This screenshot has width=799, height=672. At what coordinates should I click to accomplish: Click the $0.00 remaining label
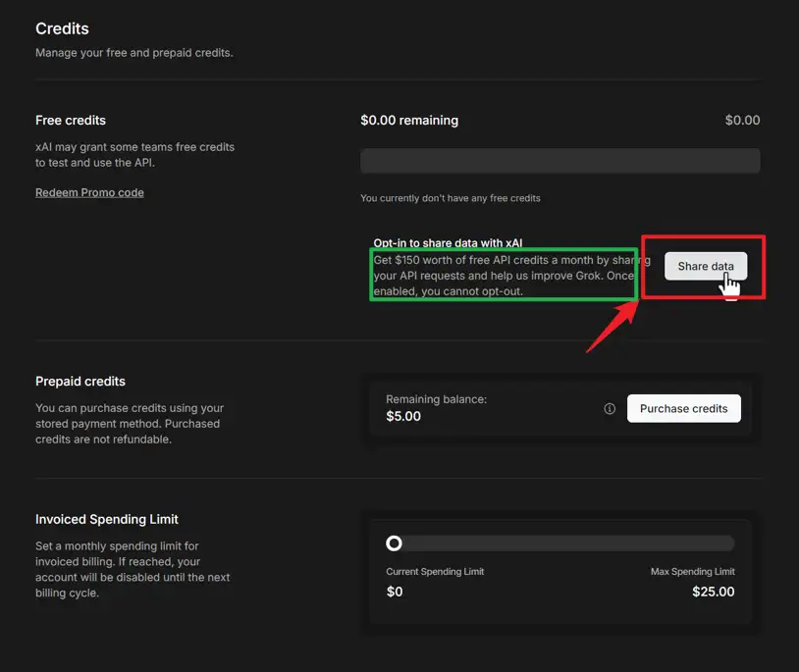tap(409, 120)
